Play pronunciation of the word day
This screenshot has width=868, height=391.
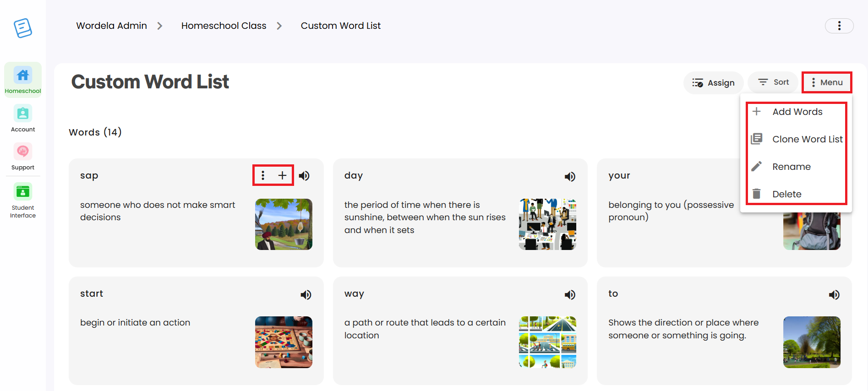[x=570, y=177]
